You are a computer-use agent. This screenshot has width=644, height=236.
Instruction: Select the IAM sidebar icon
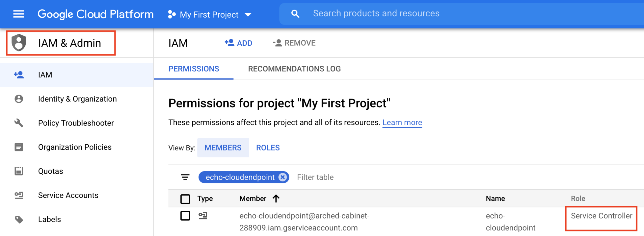click(x=19, y=74)
